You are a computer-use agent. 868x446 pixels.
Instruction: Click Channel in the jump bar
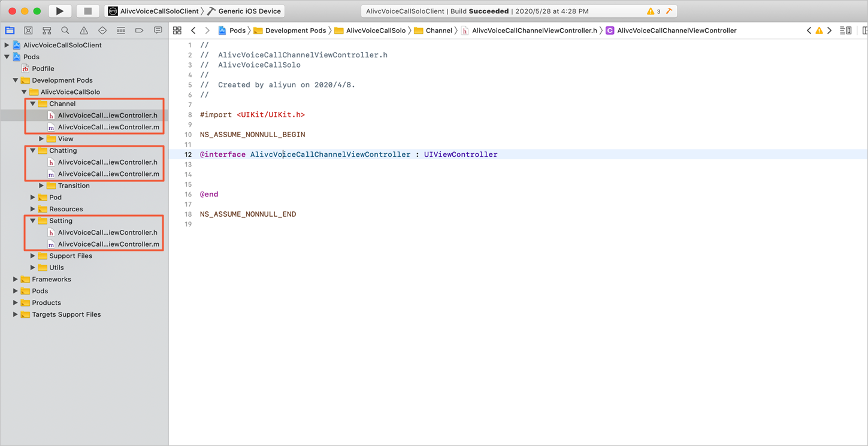433,31
